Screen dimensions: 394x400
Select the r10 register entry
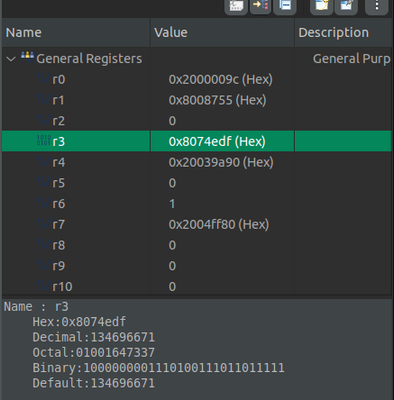197,286
